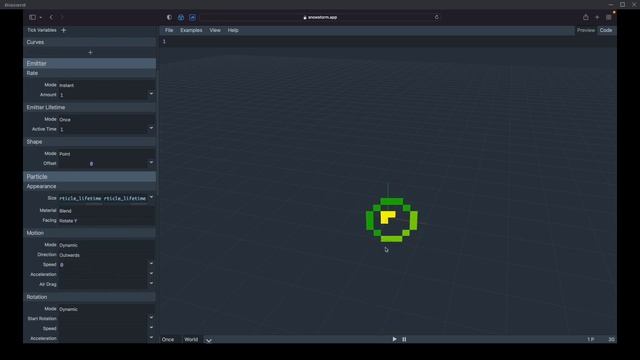
Task: Pause the particle preview
Action: 404,339
